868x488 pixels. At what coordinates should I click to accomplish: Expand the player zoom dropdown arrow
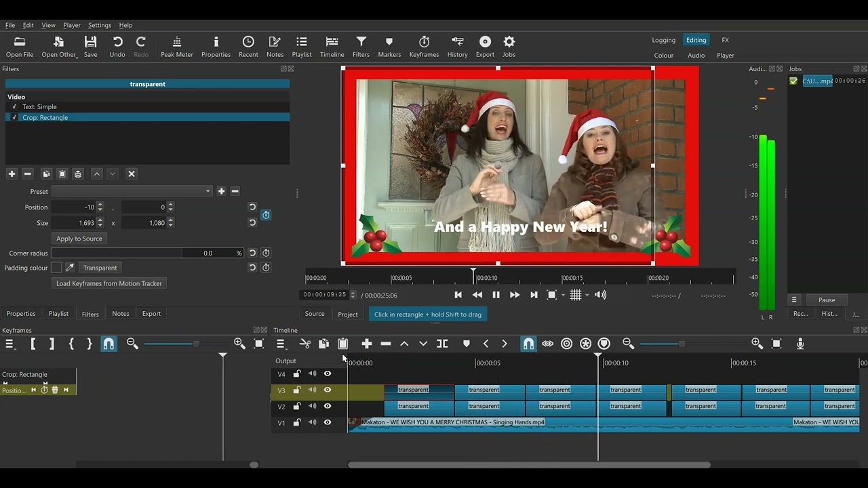(x=564, y=296)
